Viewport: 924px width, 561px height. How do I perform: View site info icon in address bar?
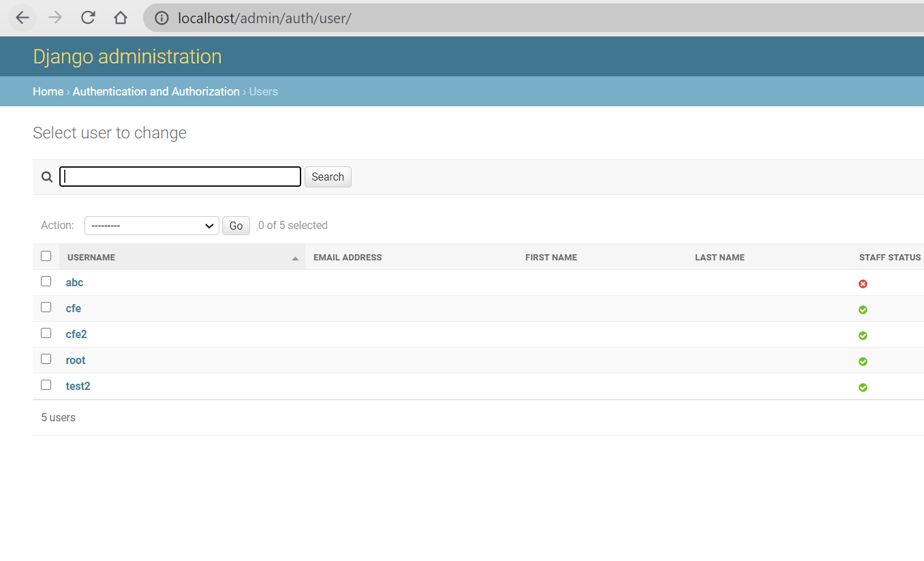point(161,18)
